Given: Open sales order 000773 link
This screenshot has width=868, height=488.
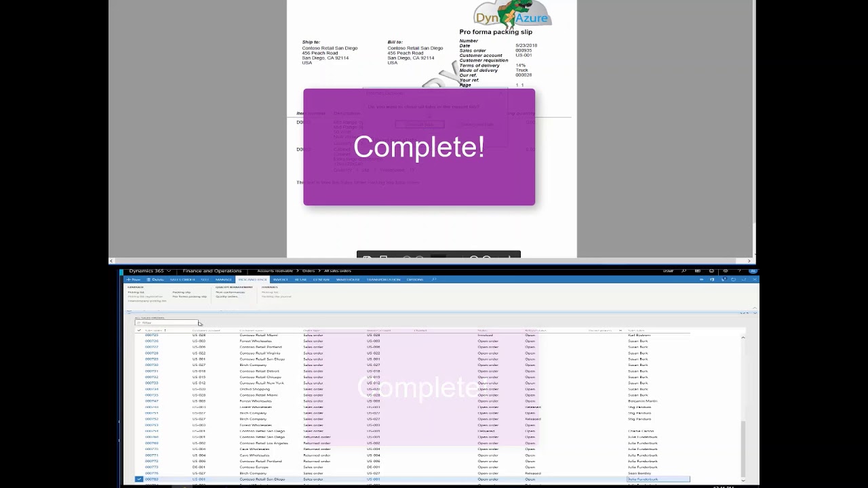Looking at the screenshot, I should (151, 467).
